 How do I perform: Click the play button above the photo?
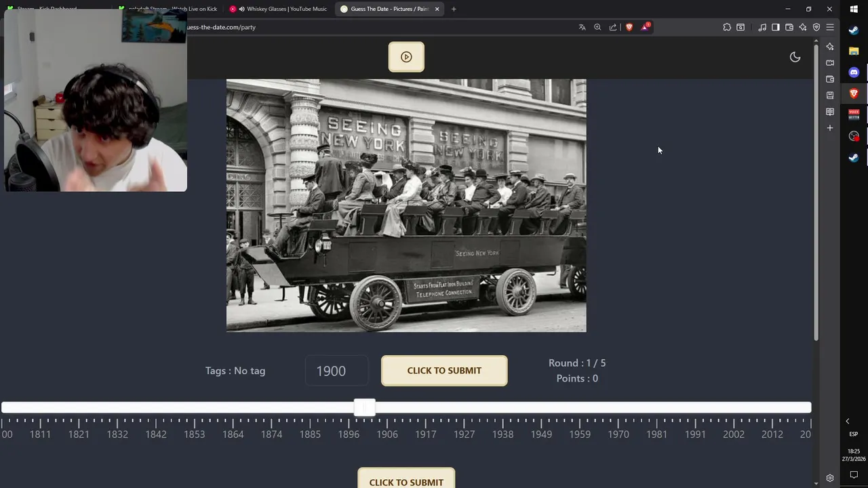pos(406,57)
